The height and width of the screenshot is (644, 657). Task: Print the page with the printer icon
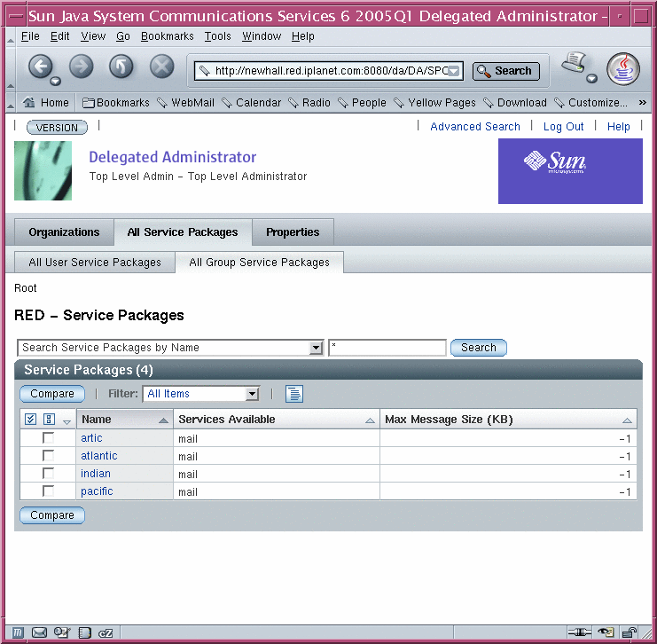point(574,63)
